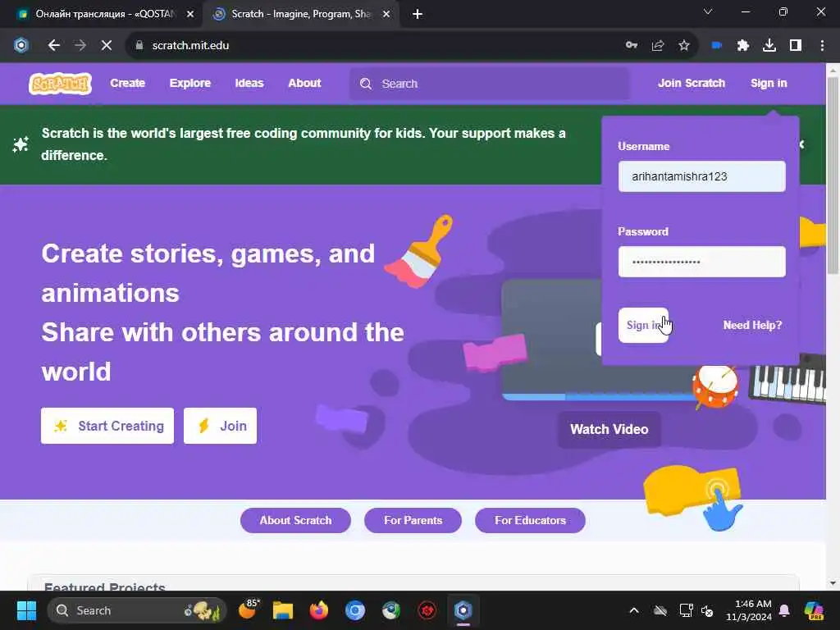Open the Create page

pyautogui.click(x=127, y=83)
